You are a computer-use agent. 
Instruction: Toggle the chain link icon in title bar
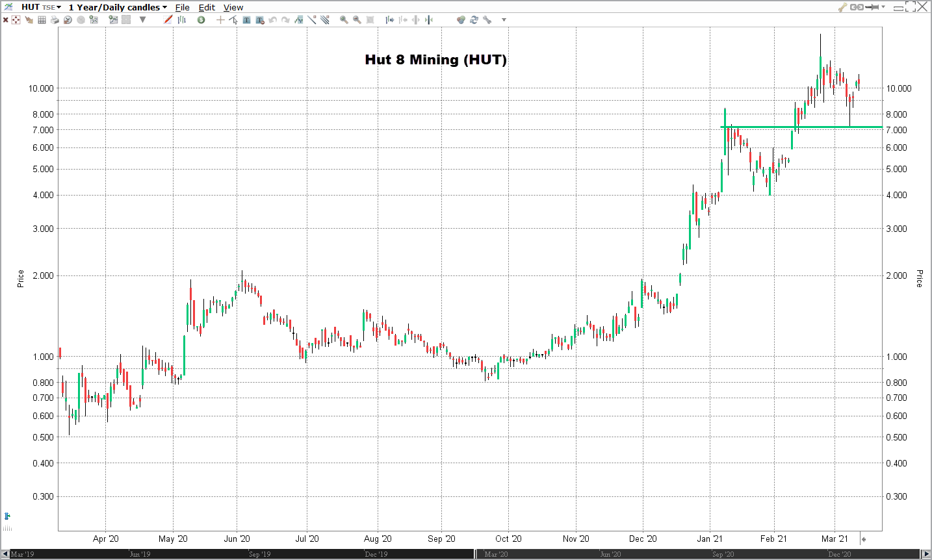click(x=857, y=7)
